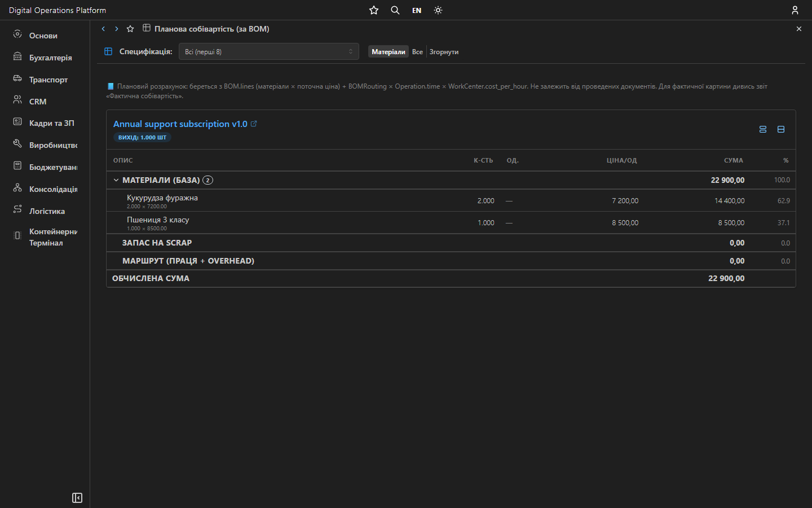The width and height of the screenshot is (812, 508).
Task: Select the Згорнути view tab
Action: 444,51
